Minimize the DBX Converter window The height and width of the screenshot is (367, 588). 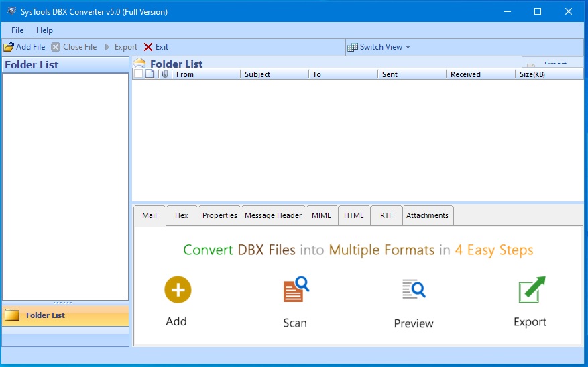point(508,11)
